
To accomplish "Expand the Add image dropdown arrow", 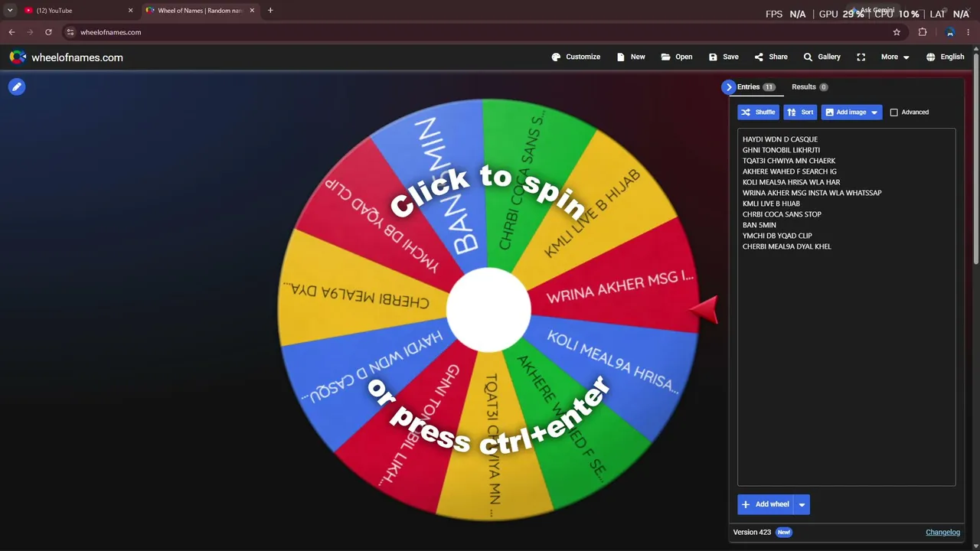I will click(x=874, y=112).
